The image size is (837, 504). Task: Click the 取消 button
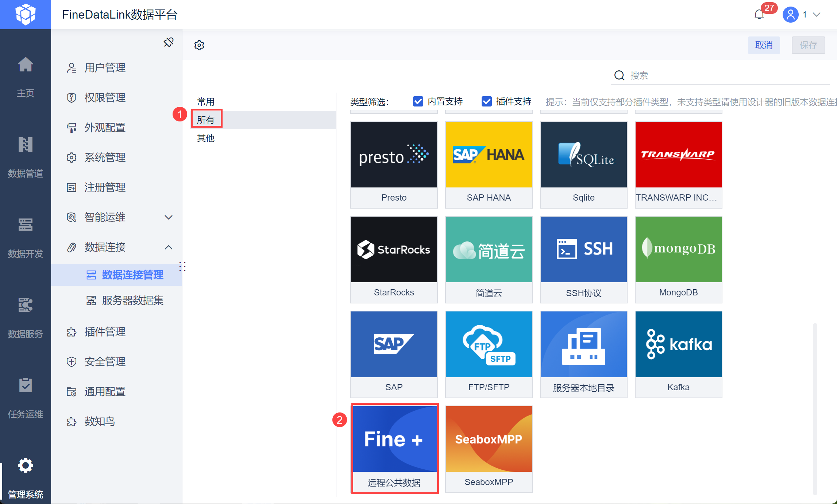tap(764, 45)
